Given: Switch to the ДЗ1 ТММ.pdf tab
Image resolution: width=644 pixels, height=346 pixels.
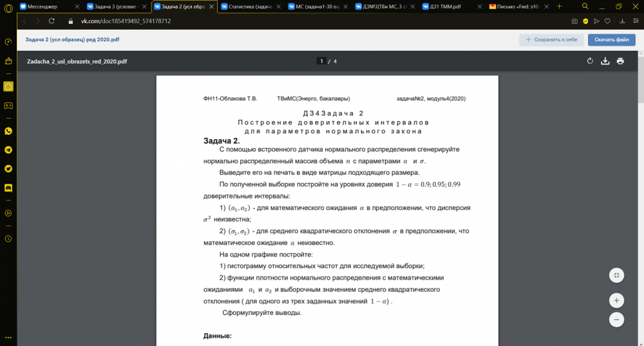Looking at the screenshot, I should [x=452, y=6].
